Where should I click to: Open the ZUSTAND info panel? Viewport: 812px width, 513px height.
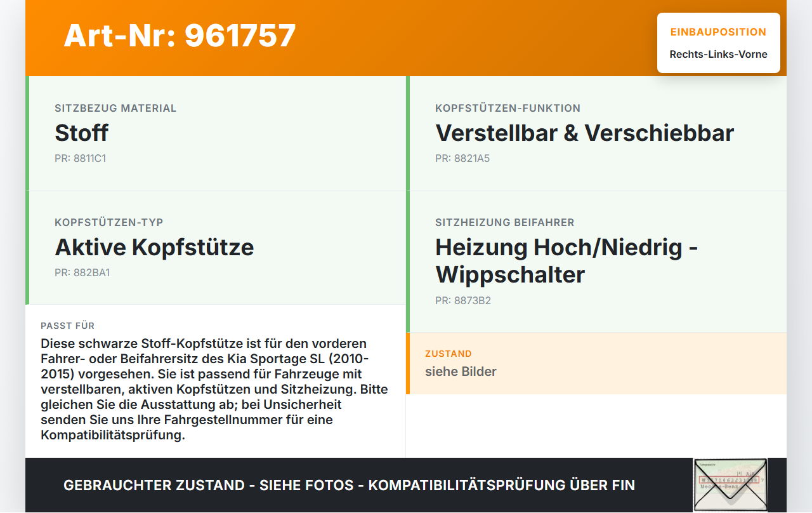596,363
